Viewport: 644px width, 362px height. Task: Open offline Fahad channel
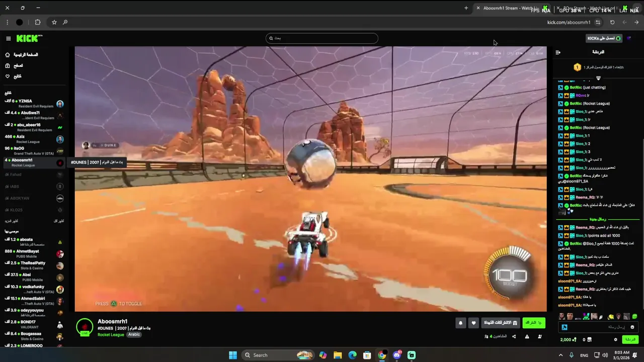click(x=34, y=174)
